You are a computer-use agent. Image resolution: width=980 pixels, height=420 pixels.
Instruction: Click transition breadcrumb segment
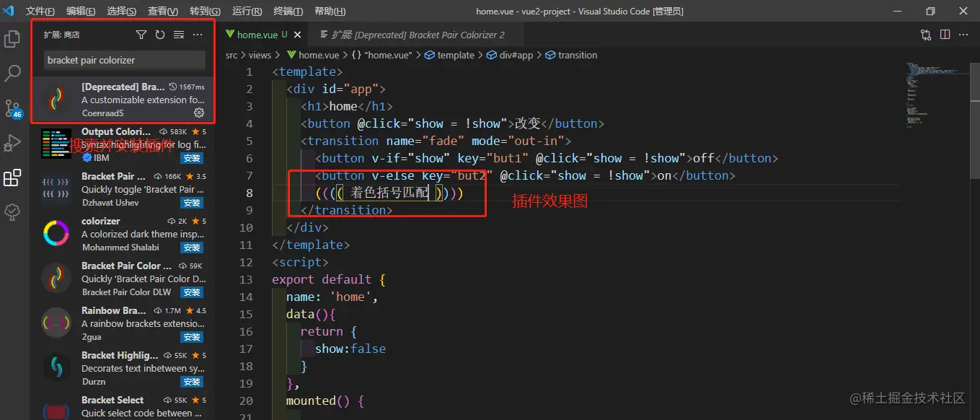point(571,55)
